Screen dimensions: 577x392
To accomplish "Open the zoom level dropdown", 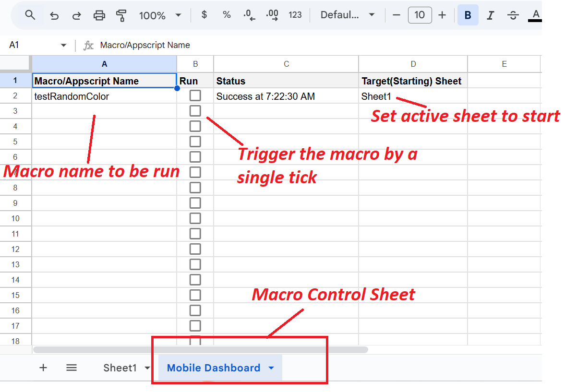I will pos(161,15).
